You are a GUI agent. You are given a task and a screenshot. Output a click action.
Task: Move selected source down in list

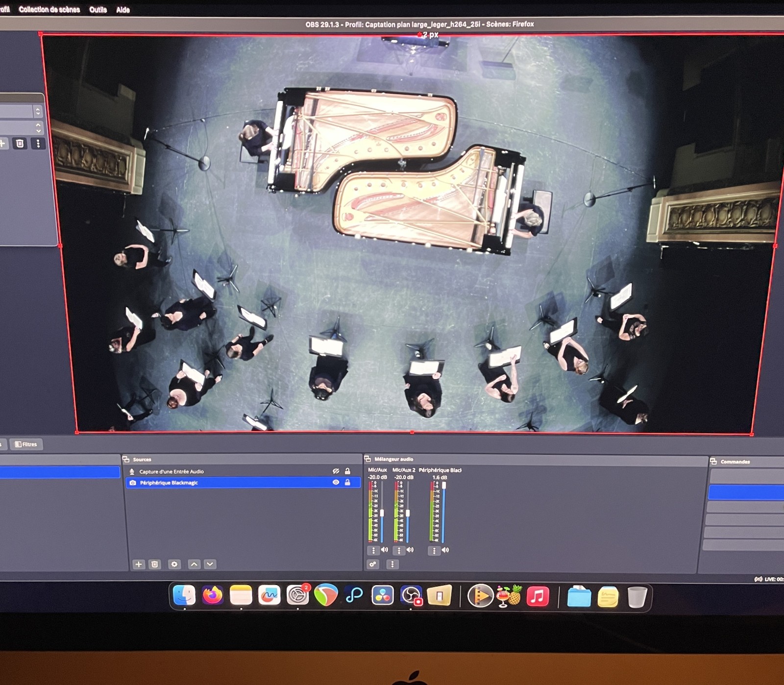210,564
